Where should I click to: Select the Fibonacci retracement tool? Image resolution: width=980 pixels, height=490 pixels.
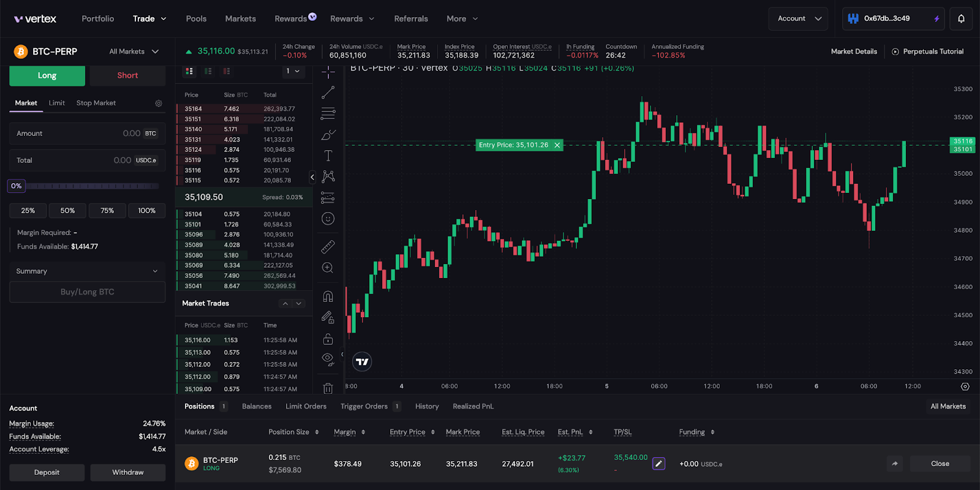(328, 113)
